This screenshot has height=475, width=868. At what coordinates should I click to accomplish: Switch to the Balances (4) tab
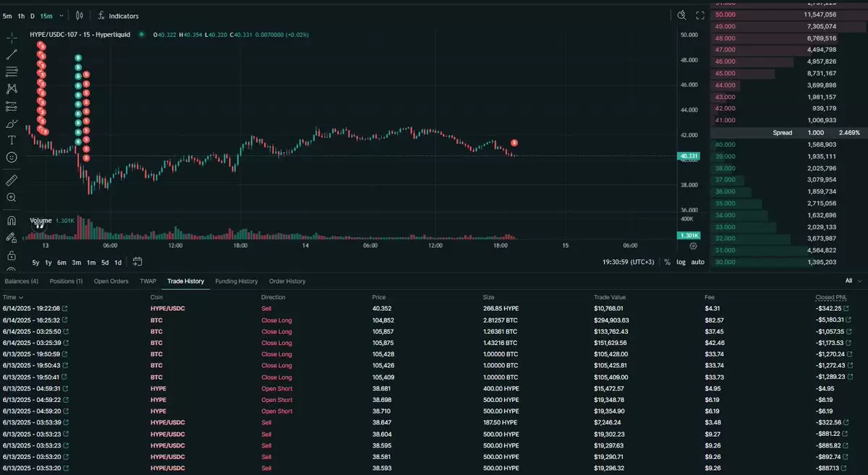[x=22, y=281]
